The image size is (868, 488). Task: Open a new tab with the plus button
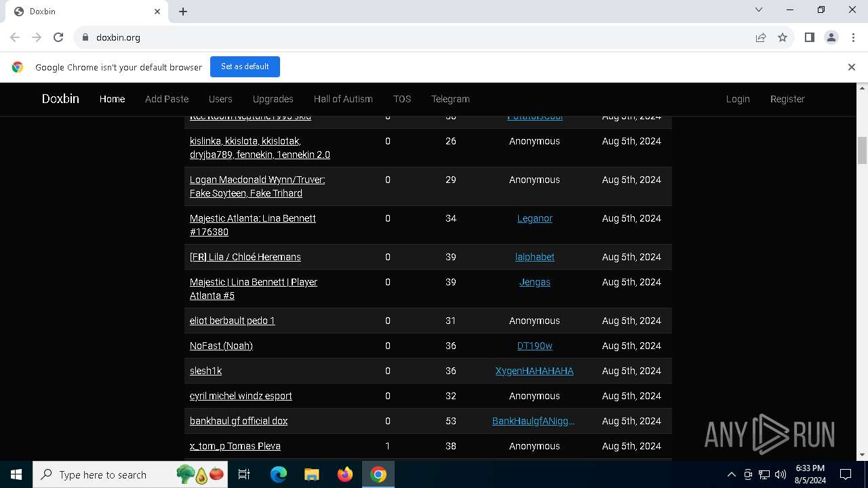(x=183, y=12)
